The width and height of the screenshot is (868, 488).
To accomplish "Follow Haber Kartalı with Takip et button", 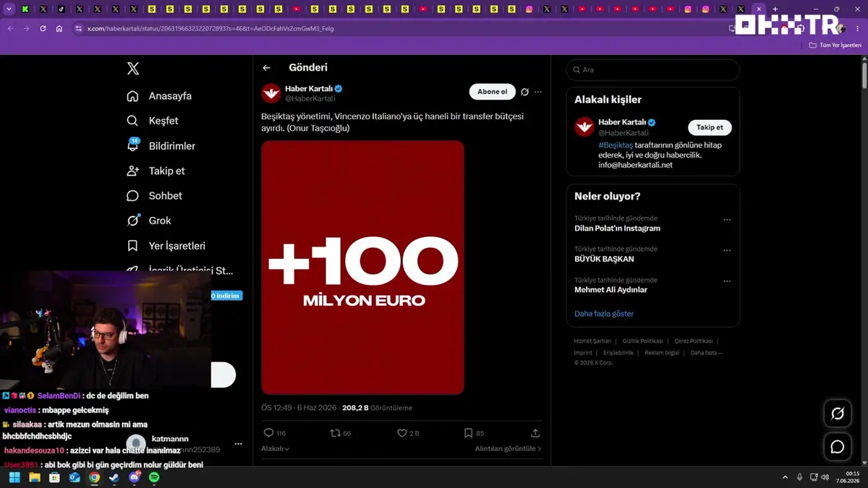I will point(710,127).
